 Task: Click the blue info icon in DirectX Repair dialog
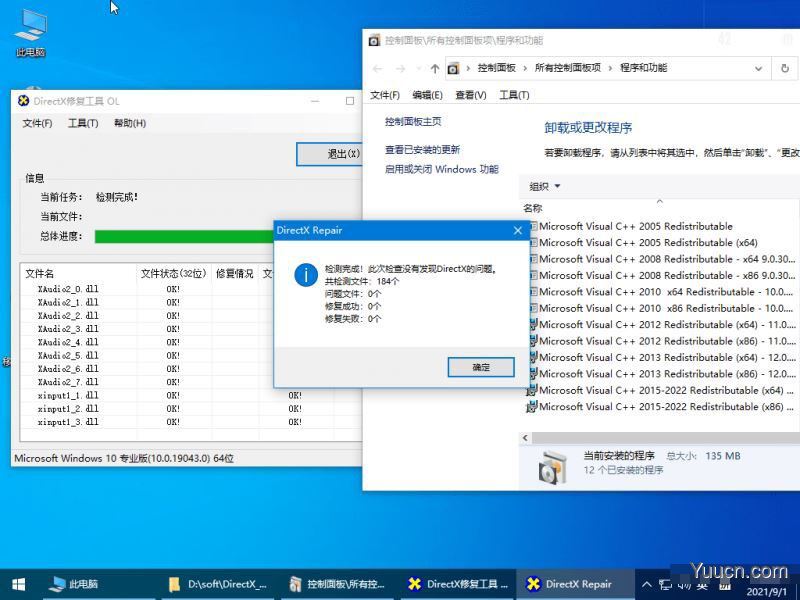point(306,275)
